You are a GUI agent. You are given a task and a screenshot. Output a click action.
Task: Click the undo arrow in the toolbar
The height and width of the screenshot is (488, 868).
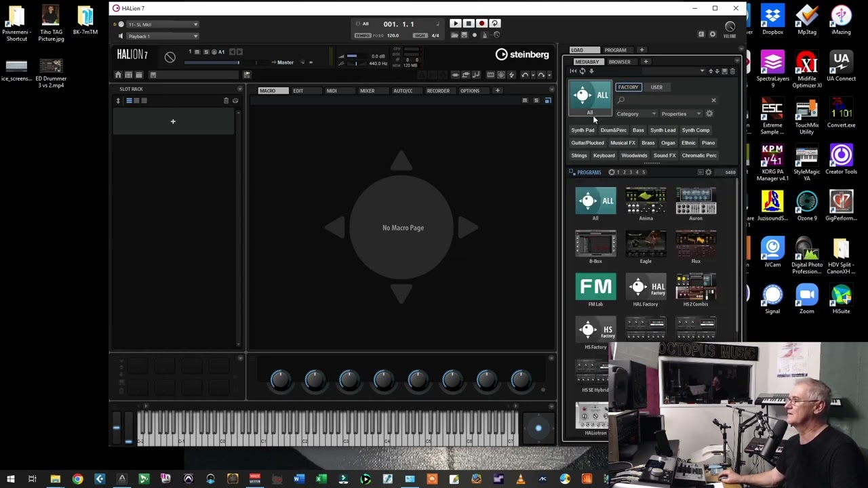[525, 75]
